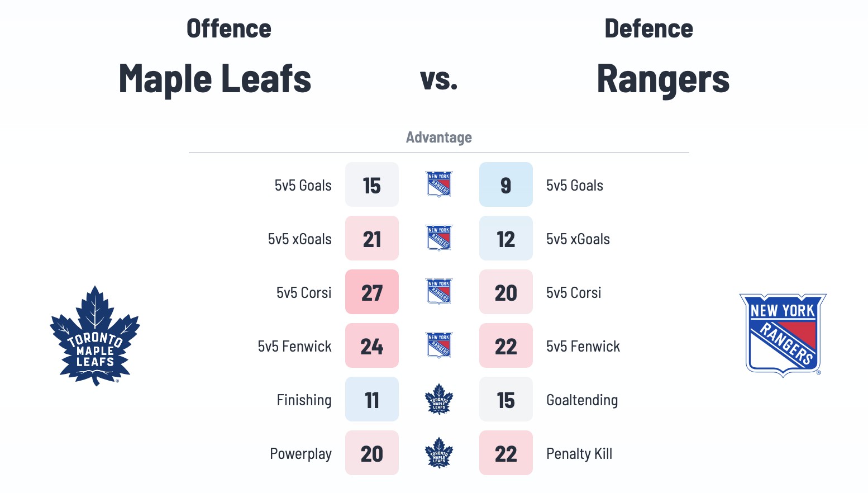Click the large New York Rangers logo

coord(783,335)
